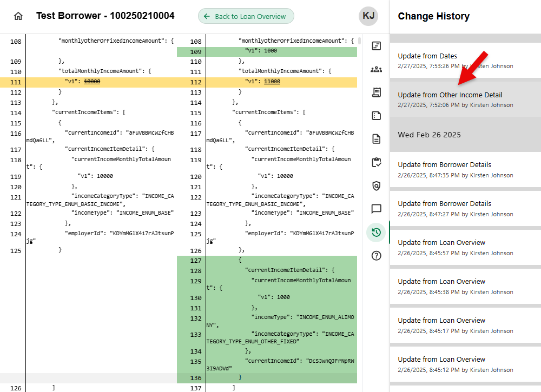Click the diff pane vertical scrollbar
541x392 pixels.
(360, 41)
